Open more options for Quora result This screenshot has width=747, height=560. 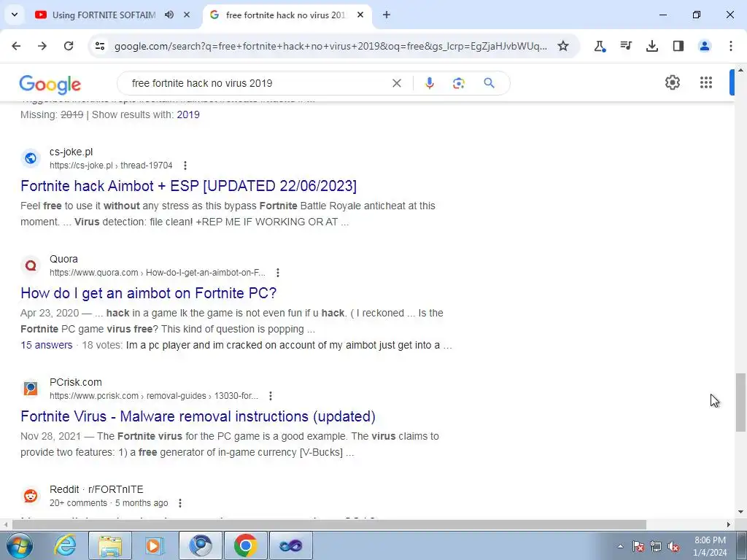[278, 273]
